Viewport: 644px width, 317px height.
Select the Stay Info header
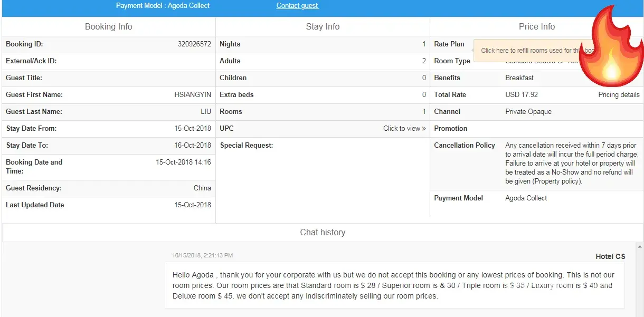tap(323, 27)
